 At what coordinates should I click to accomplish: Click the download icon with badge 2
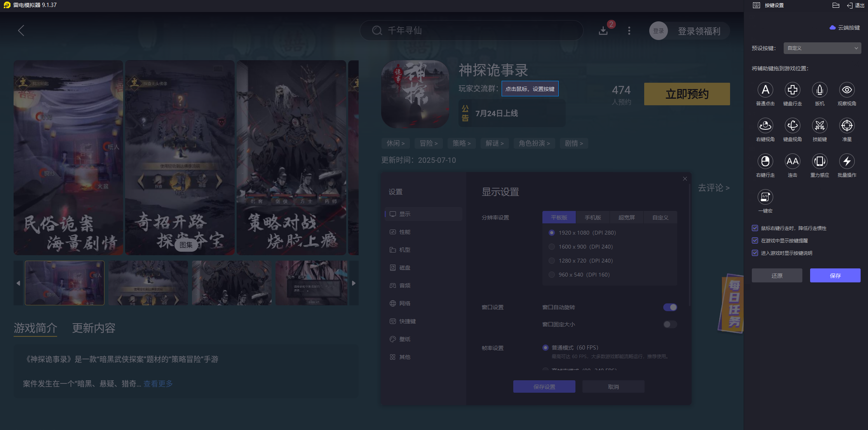pos(603,30)
